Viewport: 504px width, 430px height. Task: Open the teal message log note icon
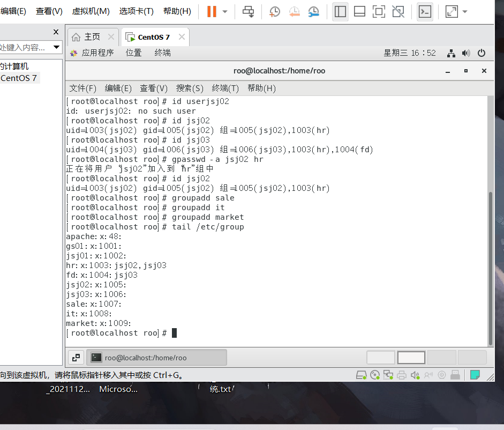(475, 375)
